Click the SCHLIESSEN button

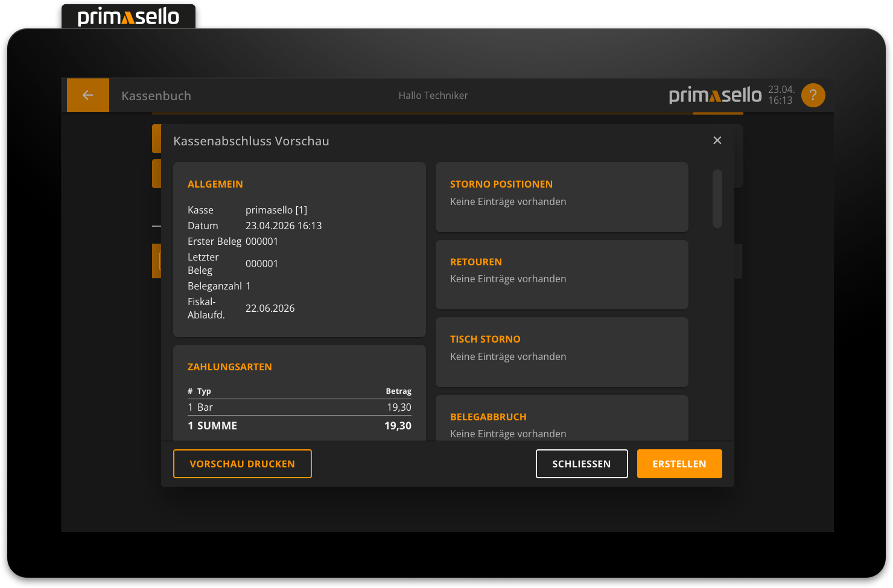point(582,464)
